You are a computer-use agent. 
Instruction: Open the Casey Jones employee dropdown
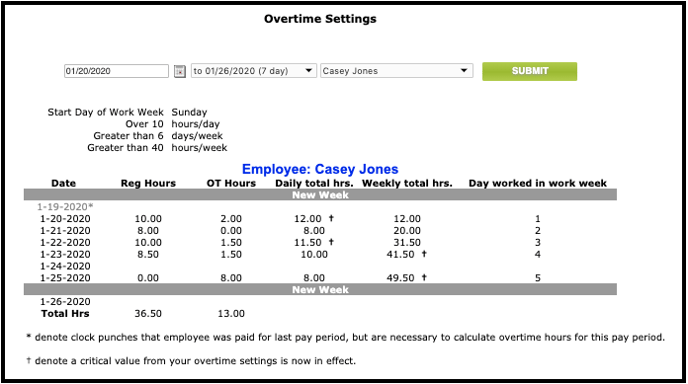397,71
